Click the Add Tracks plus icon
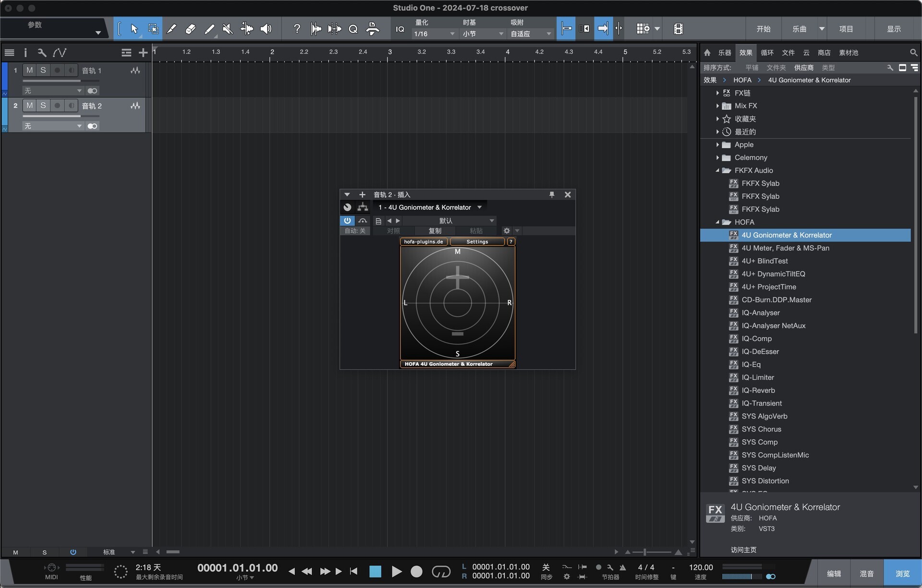 pyautogui.click(x=143, y=53)
